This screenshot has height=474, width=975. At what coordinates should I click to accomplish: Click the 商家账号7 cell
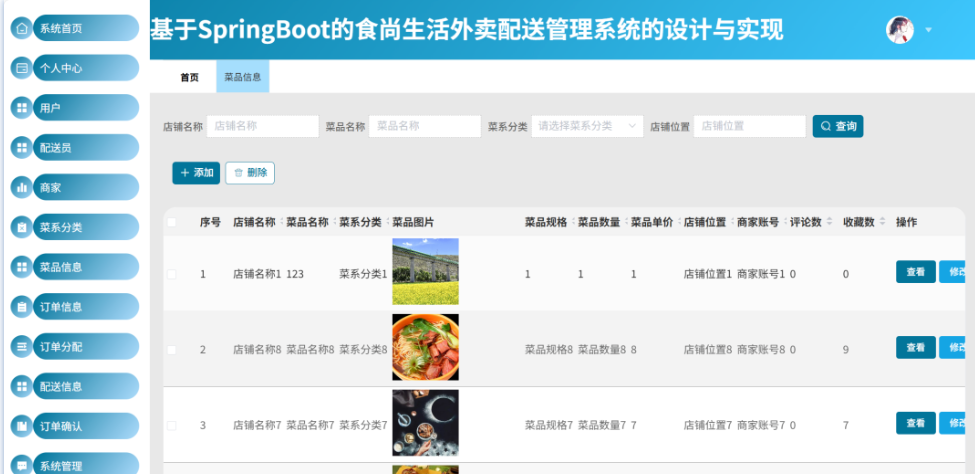click(x=761, y=425)
